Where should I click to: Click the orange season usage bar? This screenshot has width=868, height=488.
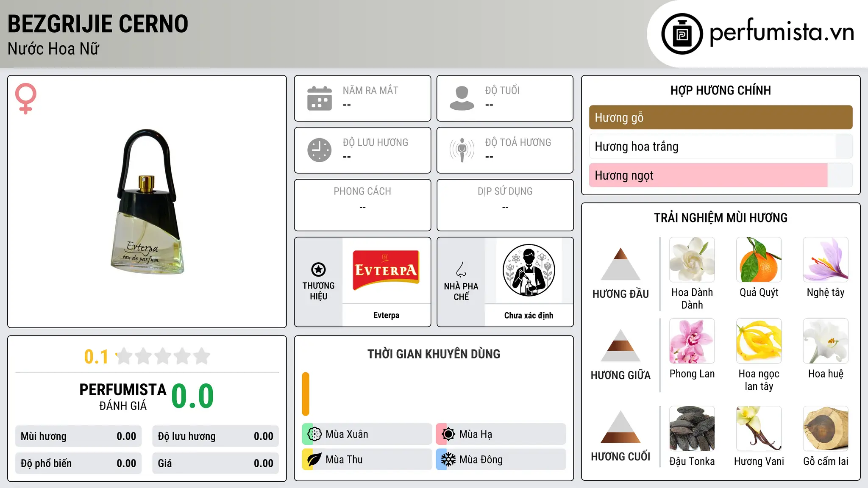pos(306,394)
